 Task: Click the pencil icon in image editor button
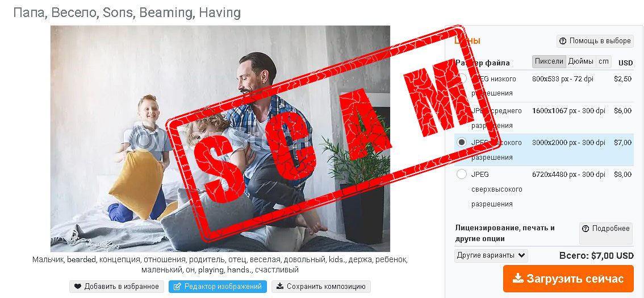coord(177,287)
